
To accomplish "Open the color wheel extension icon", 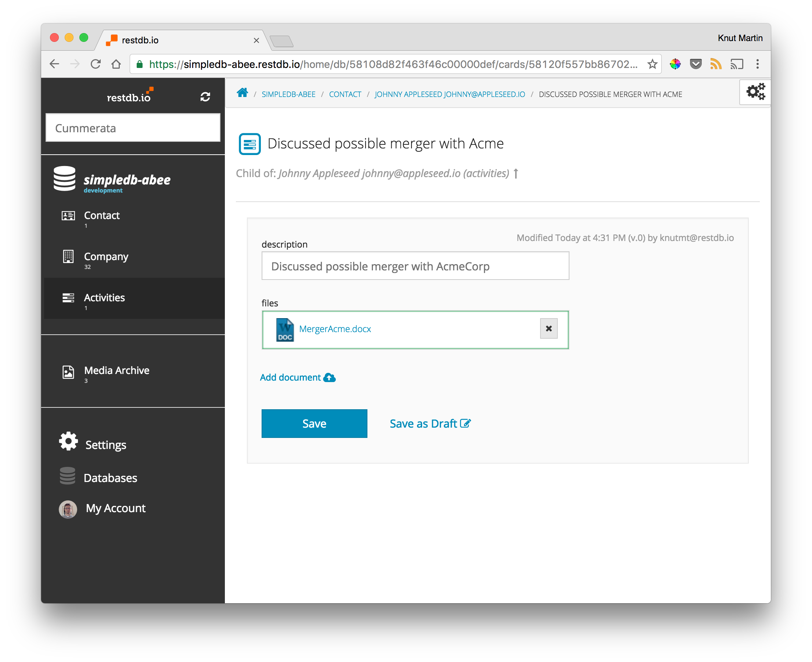I will (675, 64).
